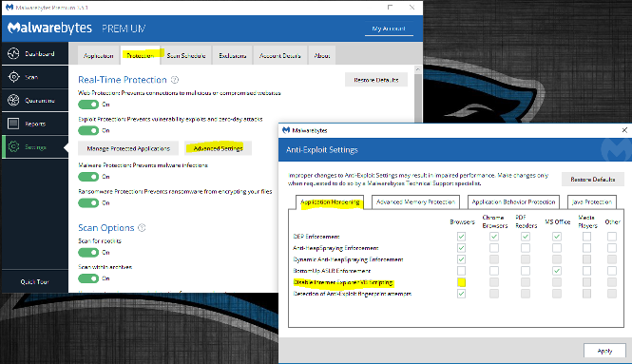
Task: Uncheck DEP Enforcement for PDF Readers
Action: 526,237
